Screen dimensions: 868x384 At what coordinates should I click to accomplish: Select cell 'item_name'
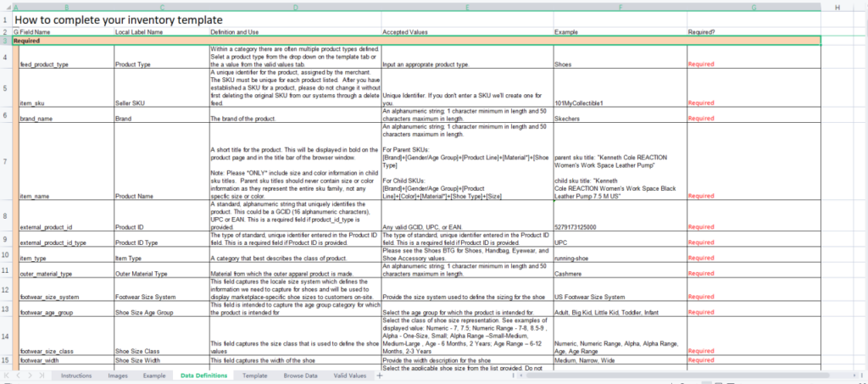point(66,162)
